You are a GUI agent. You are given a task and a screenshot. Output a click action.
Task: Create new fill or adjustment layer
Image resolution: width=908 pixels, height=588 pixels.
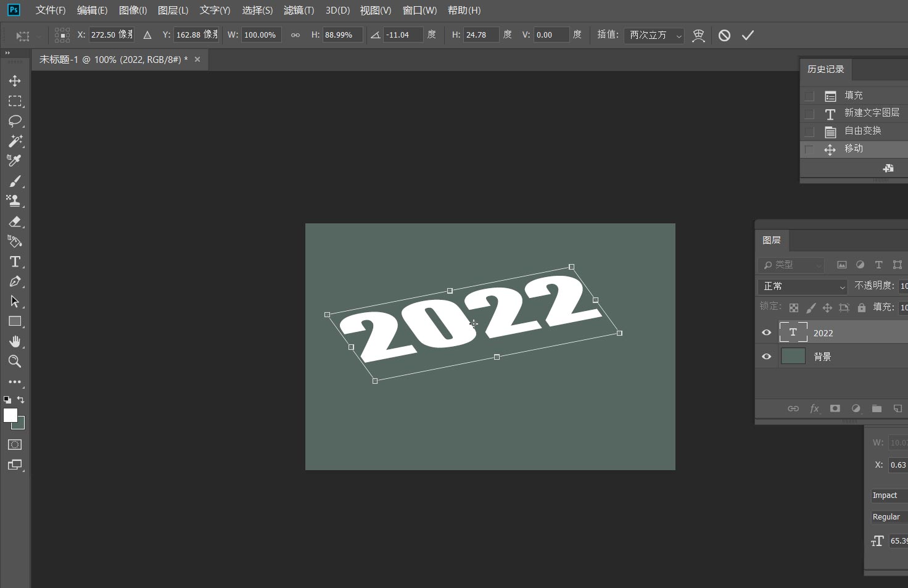(856, 408)
